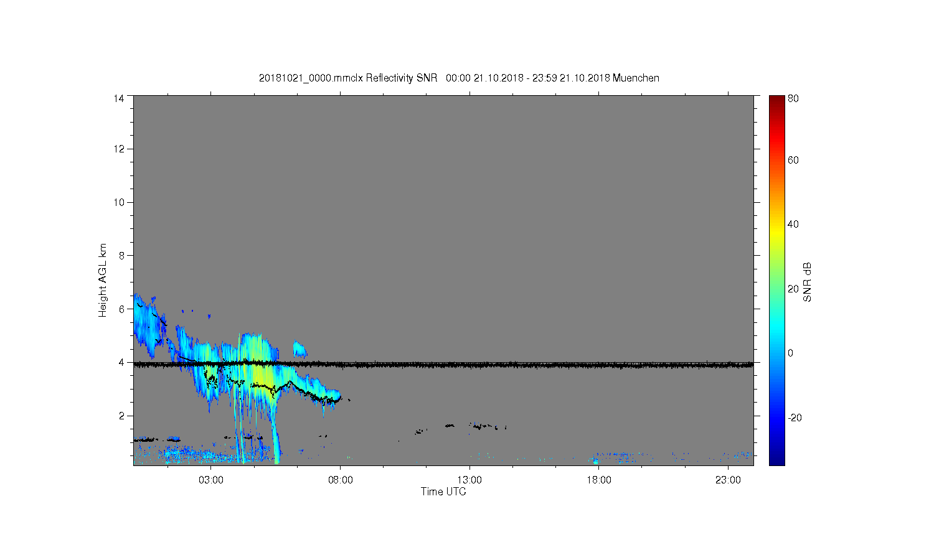The height and width of the screenshot is (560, 934).
Task: Click the 2 km height tick label
Action: coord(122,416)
